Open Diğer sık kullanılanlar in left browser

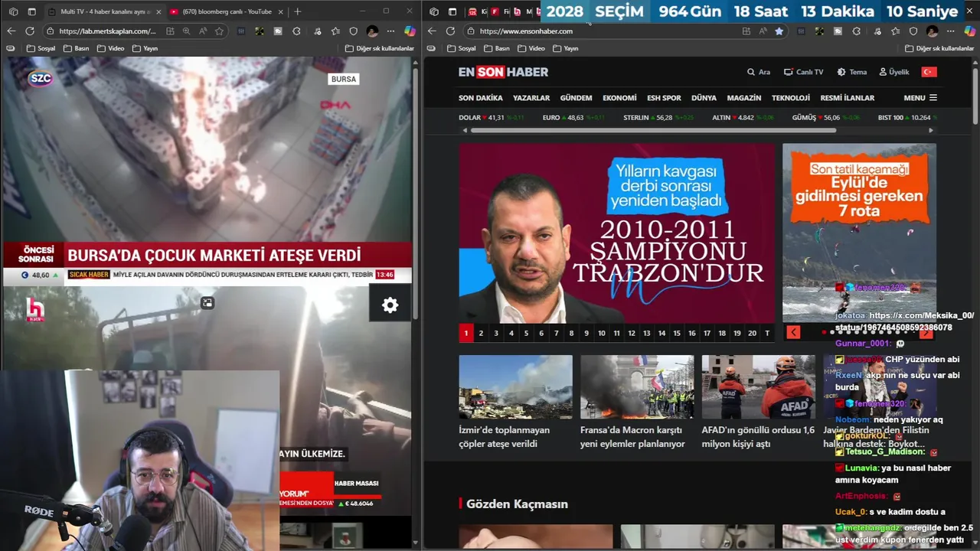(x=379, y=48)
